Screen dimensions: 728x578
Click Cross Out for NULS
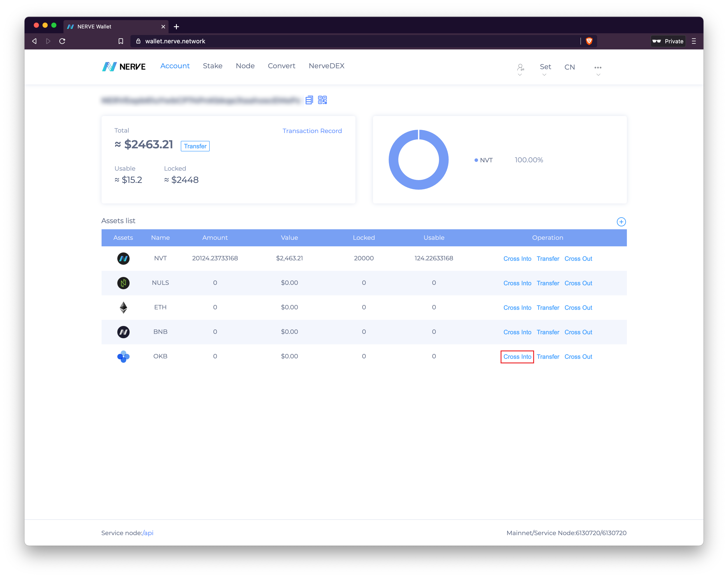[x=578, y=284]
